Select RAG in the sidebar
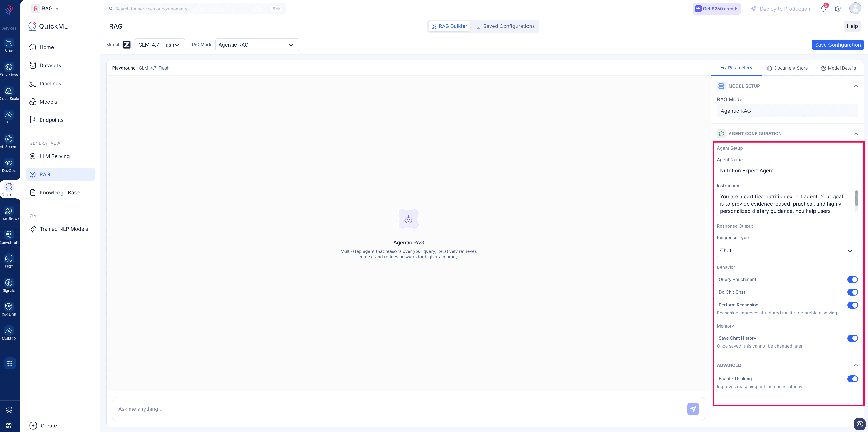Image resolution: width=868 pixels, height=432 pixels. pyautogui.click(x=60, y=174)
